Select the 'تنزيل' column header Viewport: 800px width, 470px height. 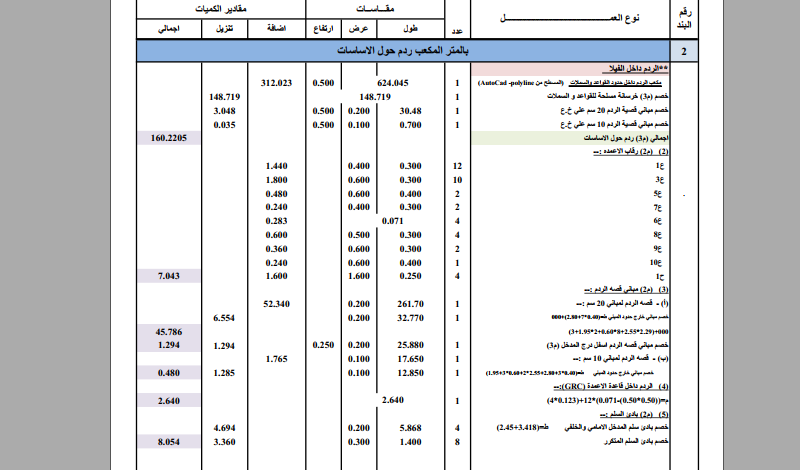point(224,29)
